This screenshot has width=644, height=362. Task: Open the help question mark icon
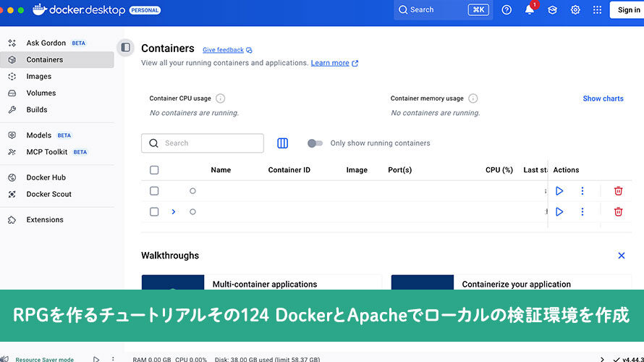(x=507, y=10)
